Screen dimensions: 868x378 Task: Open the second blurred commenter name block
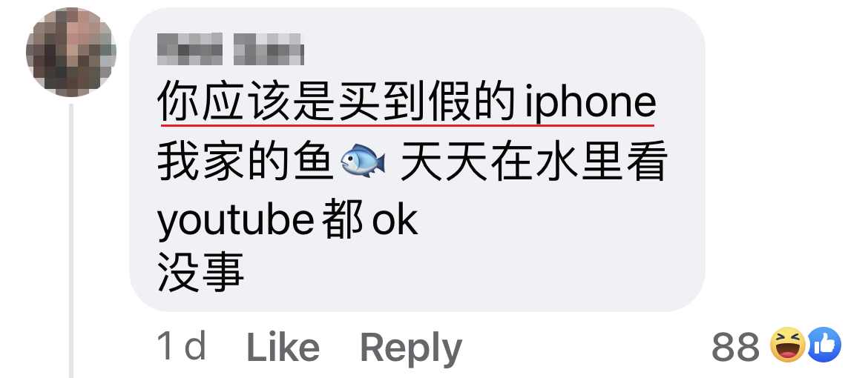point(269,49)
